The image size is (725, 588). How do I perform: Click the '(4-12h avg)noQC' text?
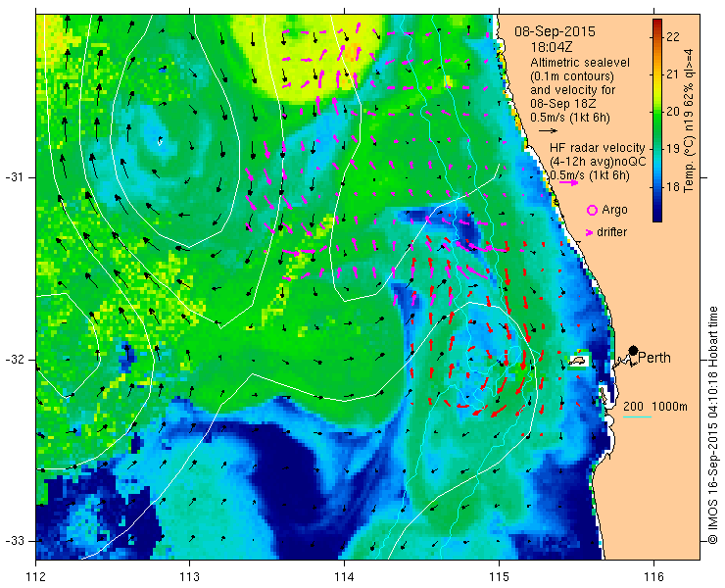point(598,162)
